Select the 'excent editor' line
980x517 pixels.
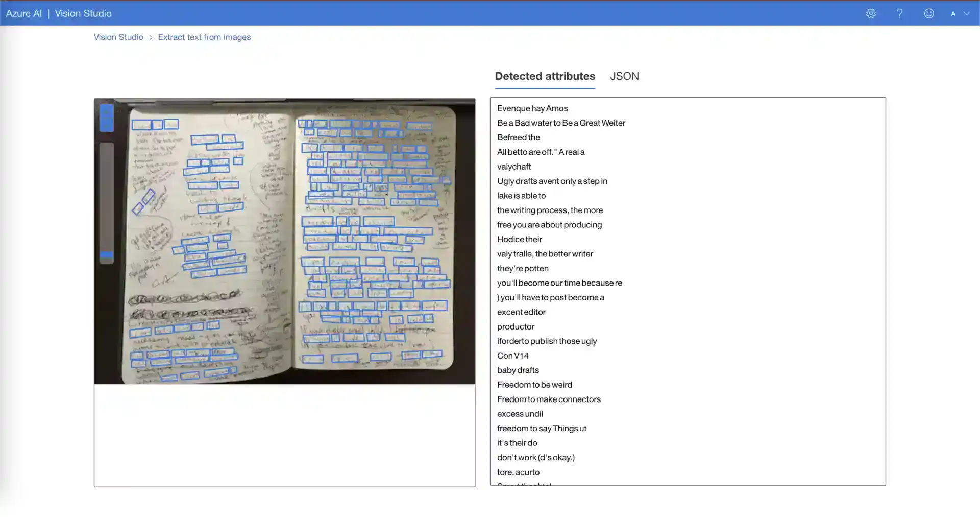tap(521, 312)
